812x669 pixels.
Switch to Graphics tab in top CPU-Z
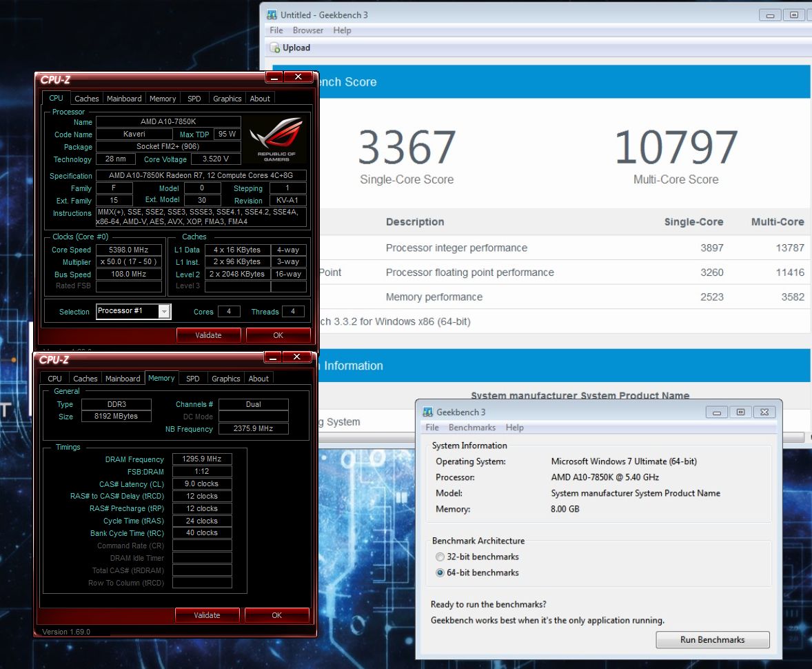coord(227,99)
